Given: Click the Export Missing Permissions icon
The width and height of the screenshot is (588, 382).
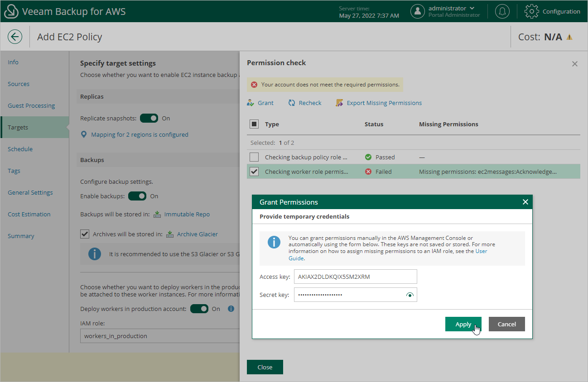Looking at the screenshot, I should pyautogui.click(x=339, y=103).
